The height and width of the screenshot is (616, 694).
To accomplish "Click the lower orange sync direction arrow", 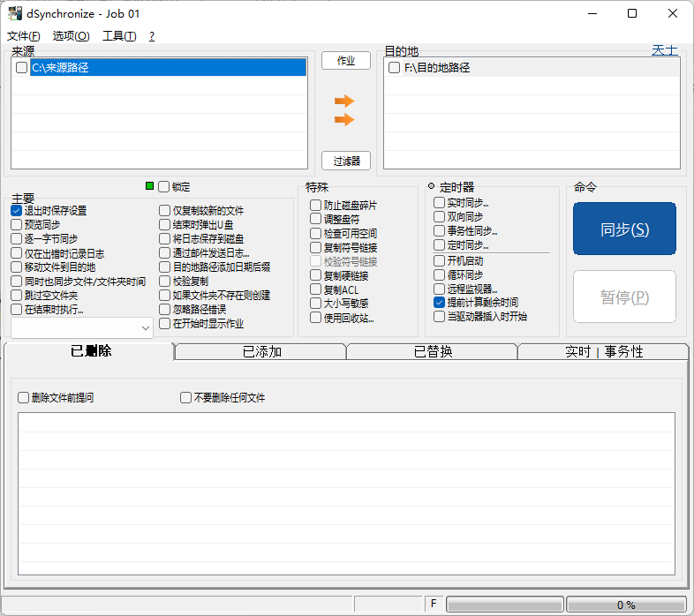I will tap(344, 119).
